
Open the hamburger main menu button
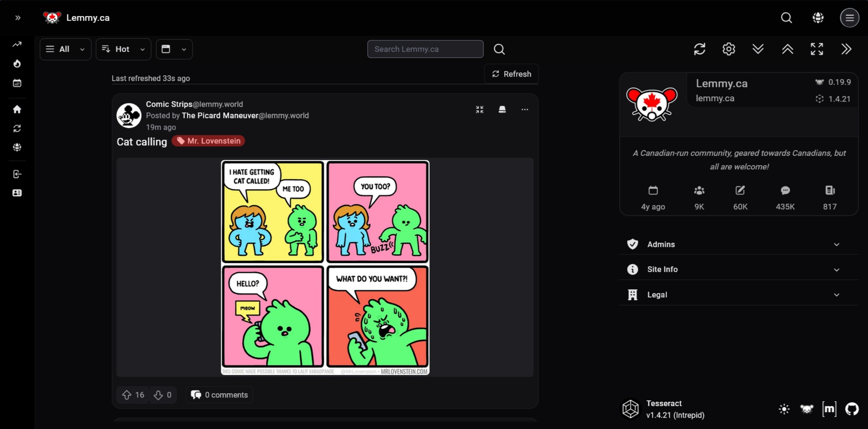pos(850,18)
